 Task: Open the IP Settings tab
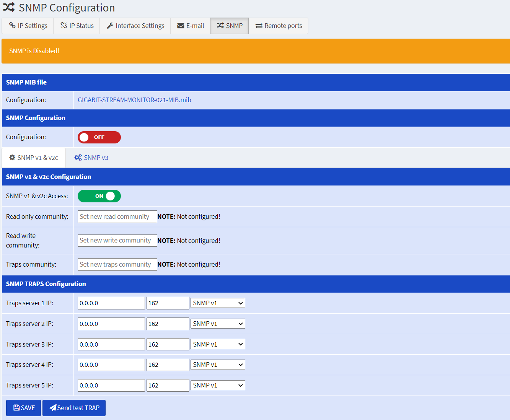28,26
